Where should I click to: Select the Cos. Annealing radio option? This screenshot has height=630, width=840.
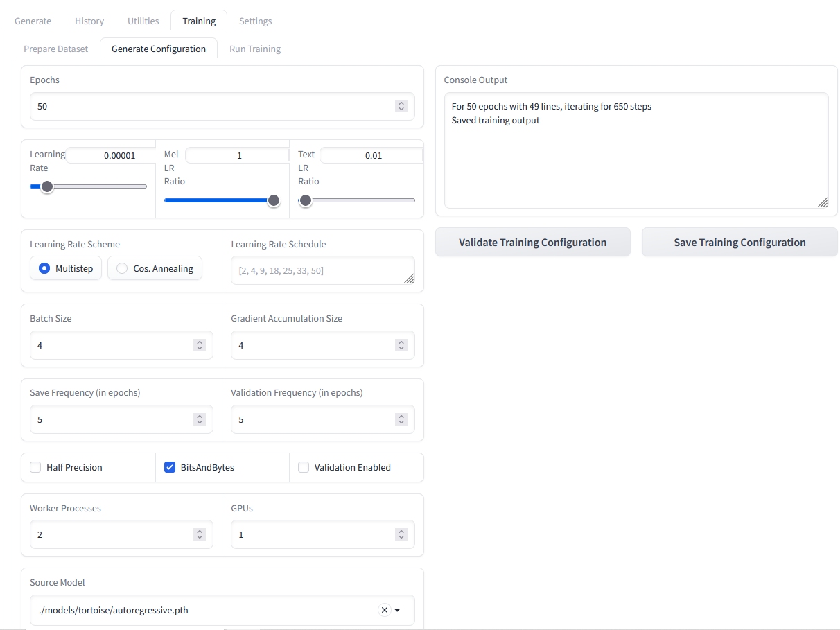point(123,268)
